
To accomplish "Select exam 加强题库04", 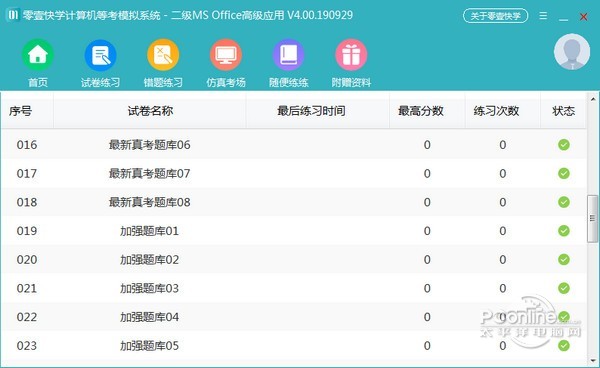I will 150,317.
